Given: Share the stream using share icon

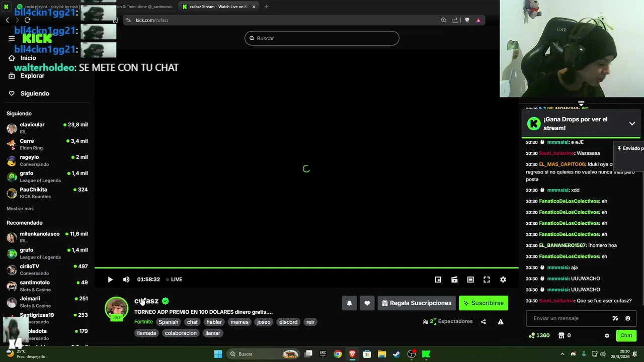Looking at the screenshot, I should click(x=483, y=322).
